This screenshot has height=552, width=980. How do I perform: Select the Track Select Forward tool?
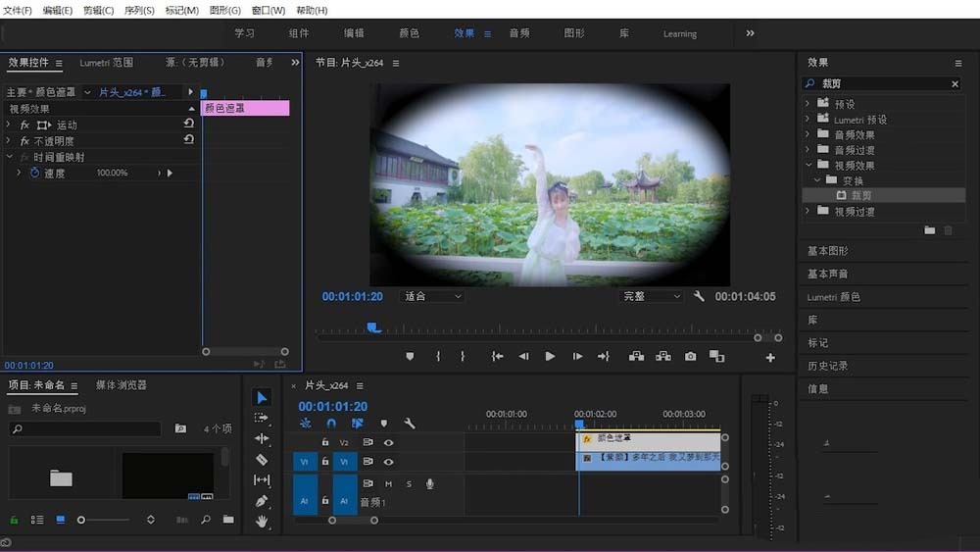pos(262,418)
